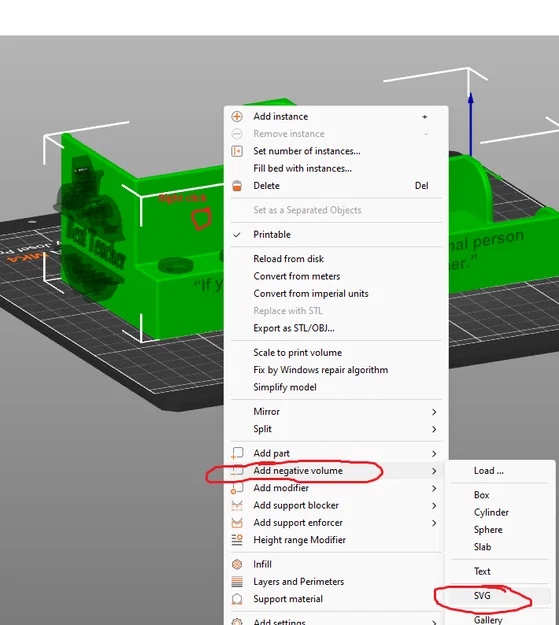Choose SVG from the negative volume submenu

482,596
